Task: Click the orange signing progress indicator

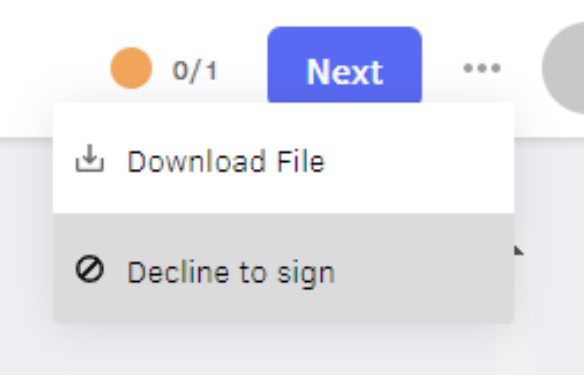Action: [131, 68]
